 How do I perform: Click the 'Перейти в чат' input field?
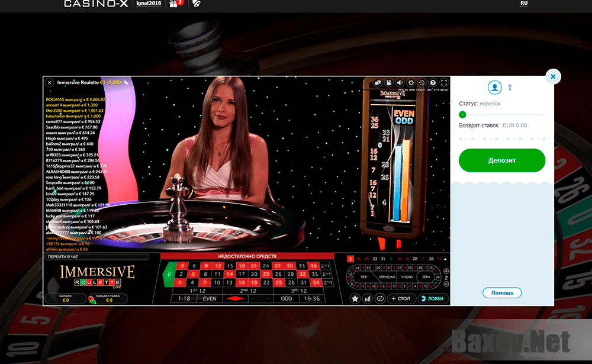(96, 257)
